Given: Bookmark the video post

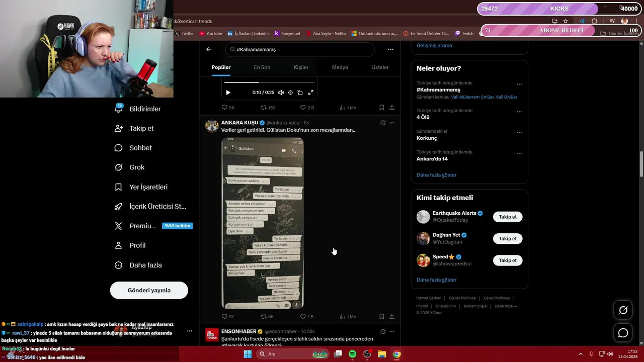Looking at the screenshot, I should click(382, 108).
